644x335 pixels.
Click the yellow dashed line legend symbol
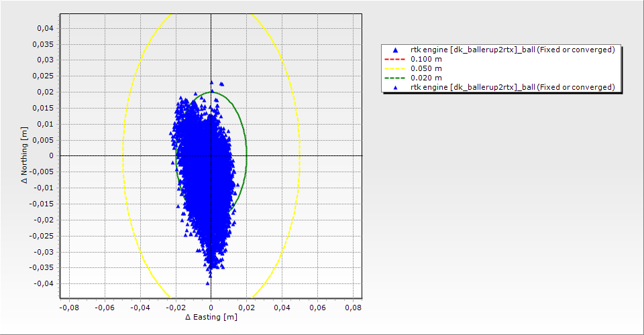pyautogui.click(x=394, y=68)
